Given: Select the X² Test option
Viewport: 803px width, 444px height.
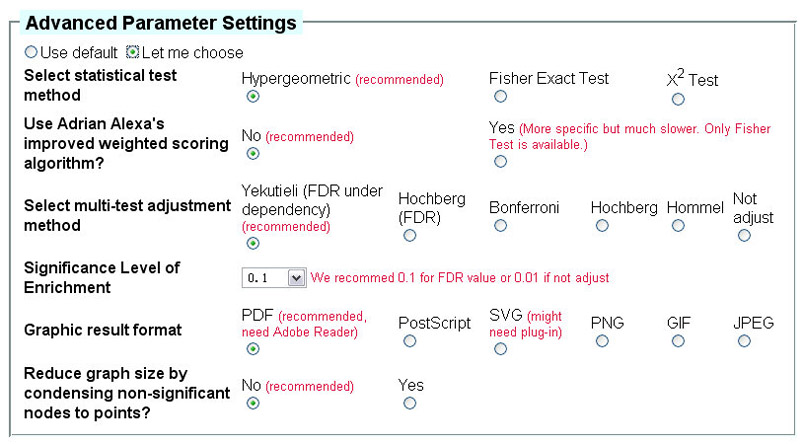Looking at the screenshot, I should tap(678, 99).
